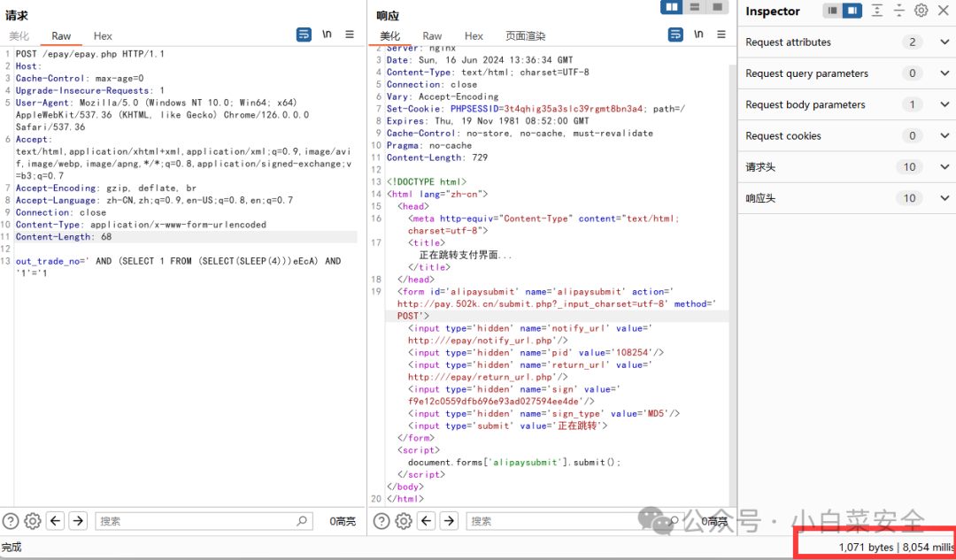Open request pane hamburger menu
The image size is (956, 560).
(350, 35)
